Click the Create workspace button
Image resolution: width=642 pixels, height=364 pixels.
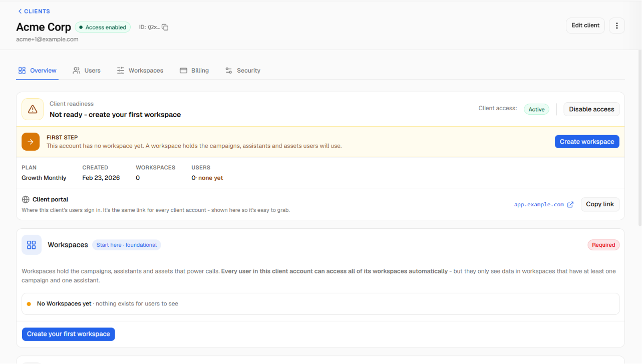[x=587, y=142]
